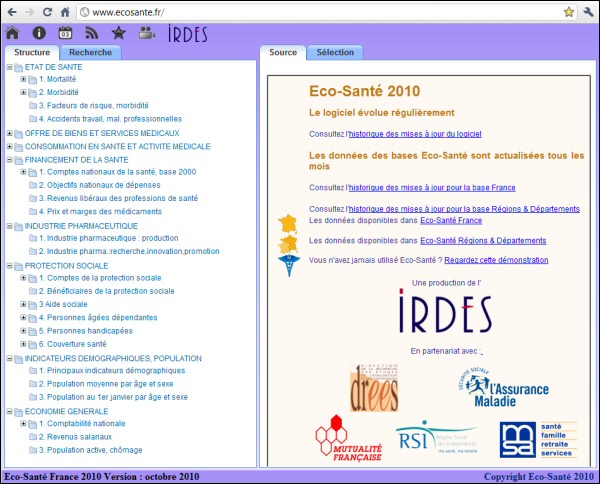Click the Mutualité Française logo

click(348, 438)
